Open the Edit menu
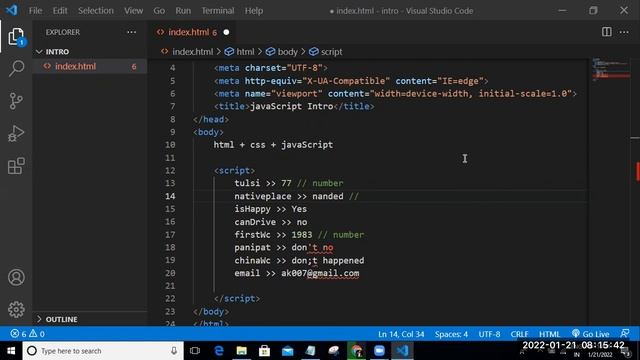 pos(60,11)
